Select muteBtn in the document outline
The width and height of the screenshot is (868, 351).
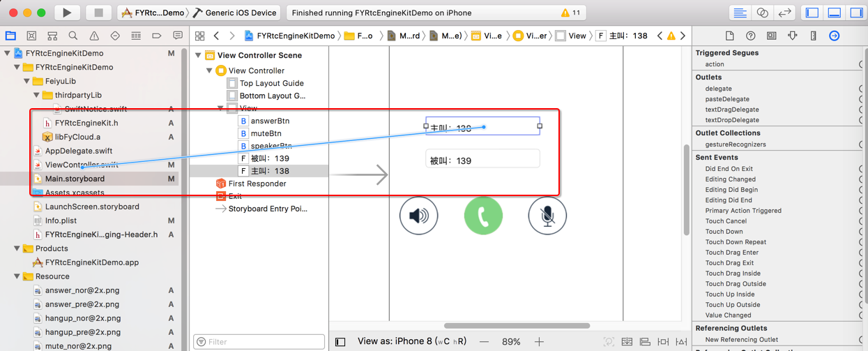(x=266, y=133)
